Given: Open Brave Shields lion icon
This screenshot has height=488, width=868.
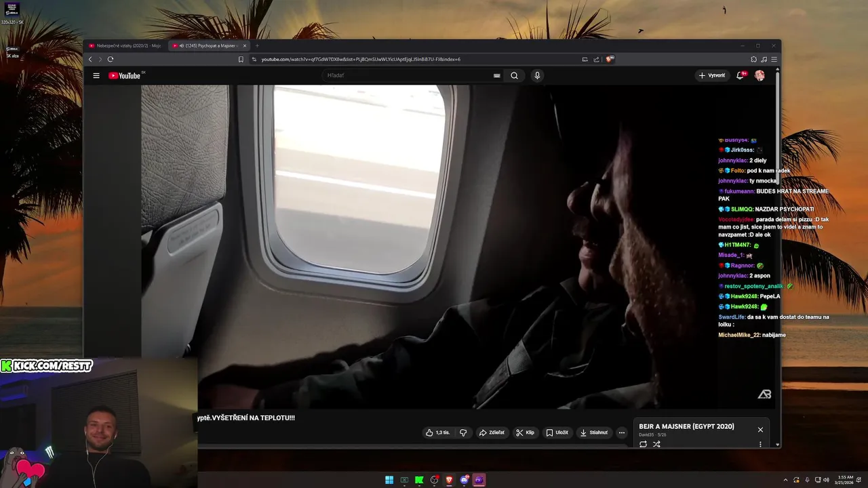Looking at the screenshot, I should pyautogui.click(x=610, y=59).
